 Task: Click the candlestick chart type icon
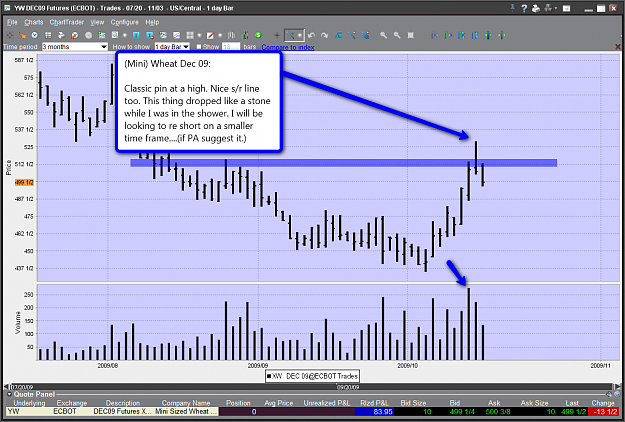(246, 35)
